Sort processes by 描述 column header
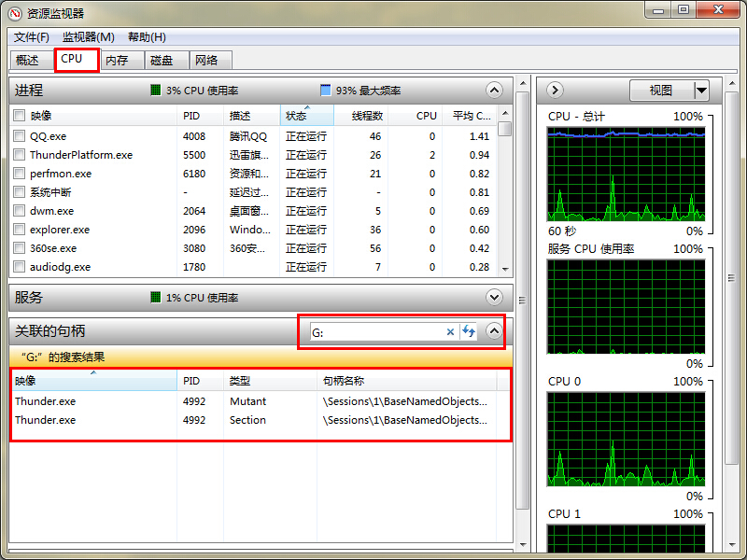The image size is (747, 560). [x=251, y=116]
